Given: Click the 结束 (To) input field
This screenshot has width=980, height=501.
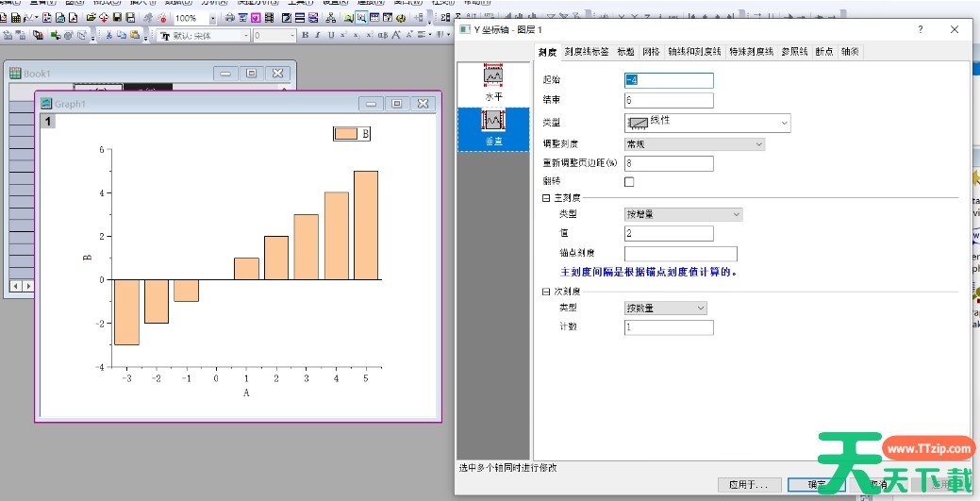Looking at the screenshot, I should click(669, 100).
